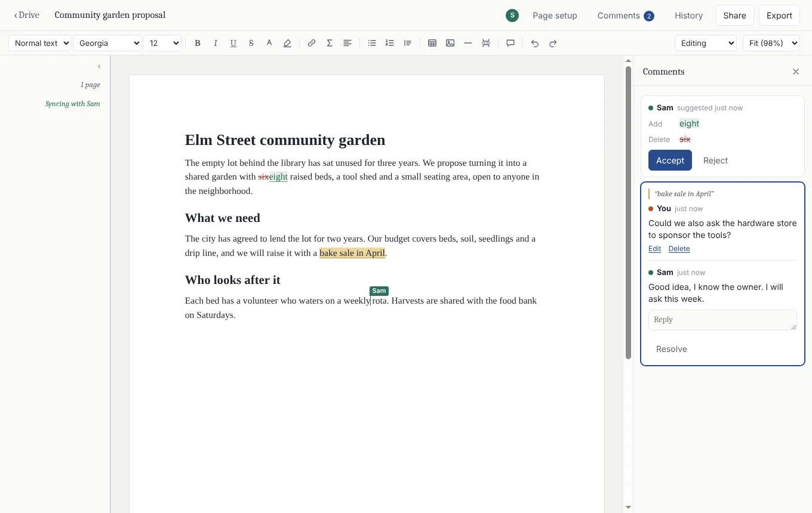
Task: Click the document's vertical scrollbar thumb
Action: tap(628, 212)
